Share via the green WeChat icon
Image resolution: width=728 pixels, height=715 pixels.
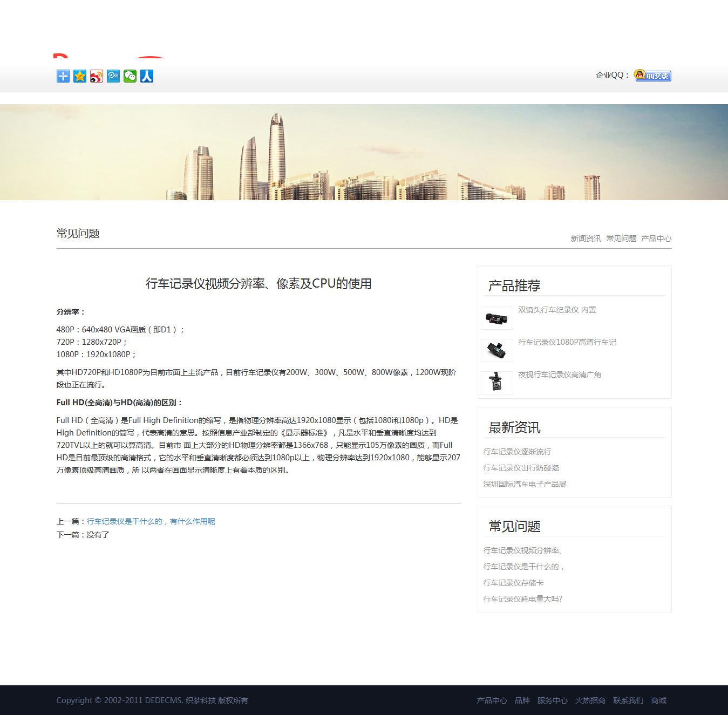tap(130, 76)
